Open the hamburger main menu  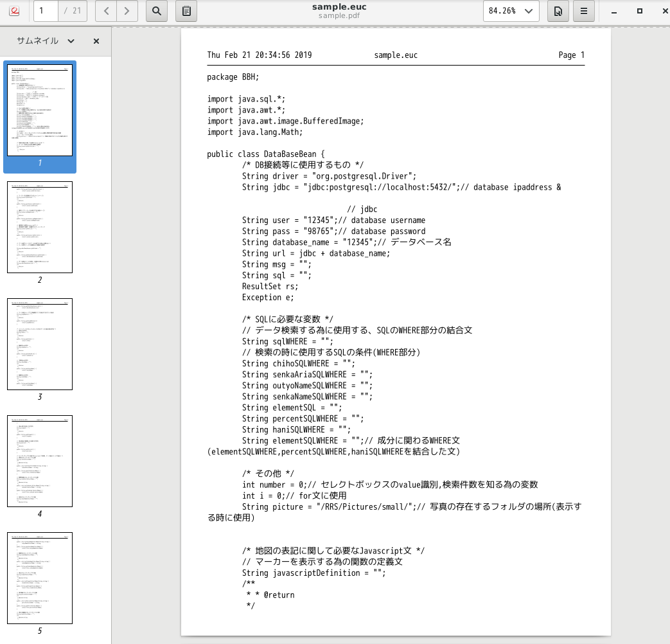(584, 11)
